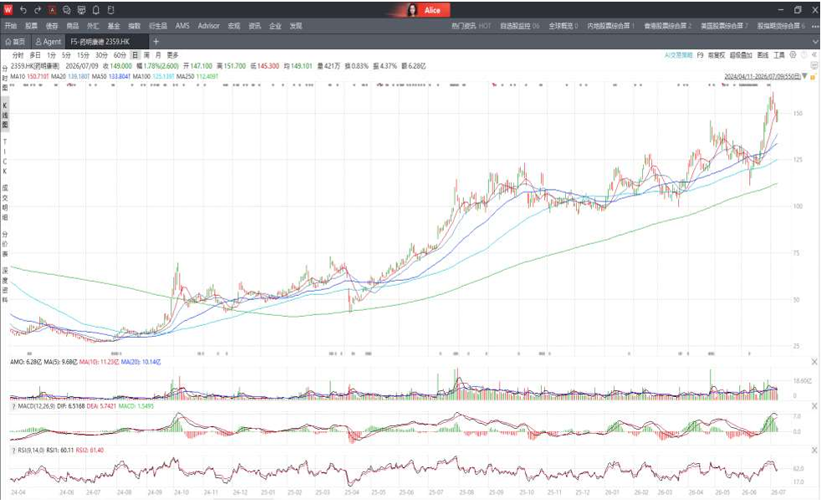Expand date range dropdown arrow
821x504 pixels.
point(805,76)
